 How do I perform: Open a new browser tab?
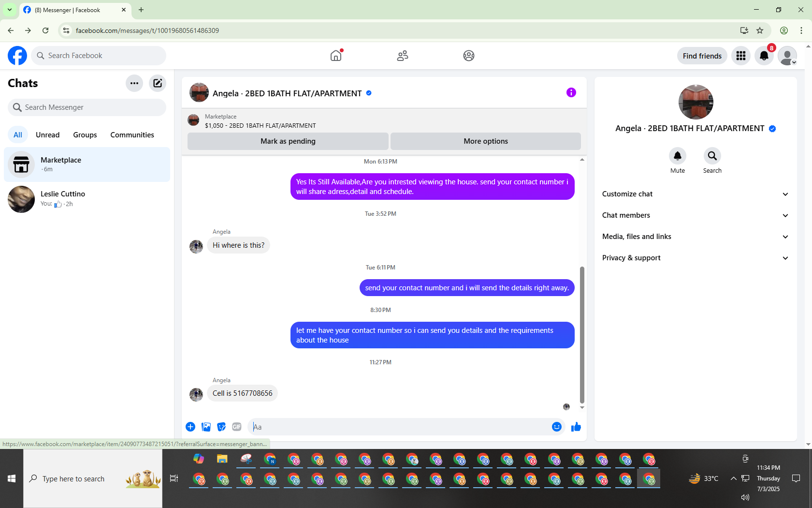click(x=141, y=10)
